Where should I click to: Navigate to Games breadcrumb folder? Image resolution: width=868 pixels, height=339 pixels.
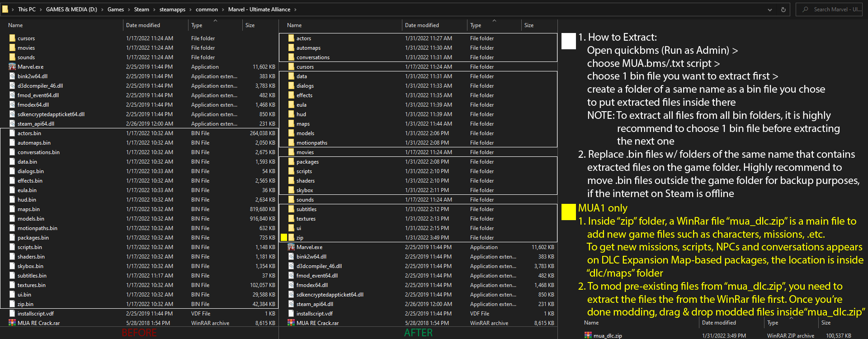tap(116, 9)
